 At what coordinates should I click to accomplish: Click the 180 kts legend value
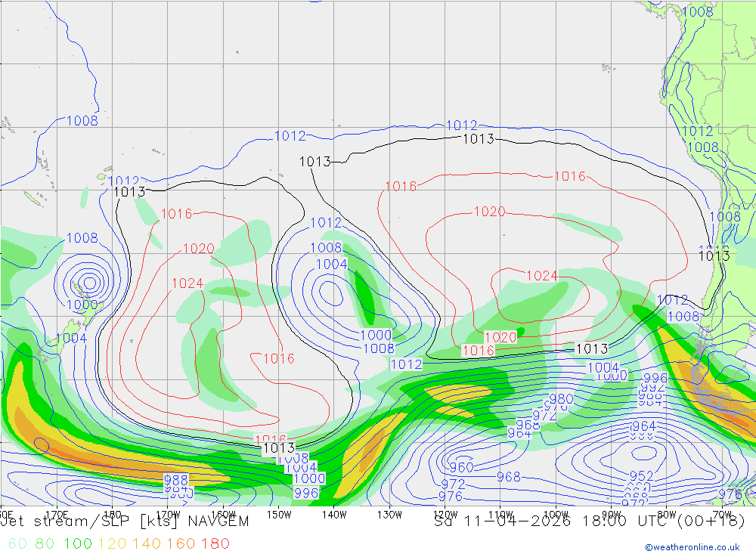[215, 543]
